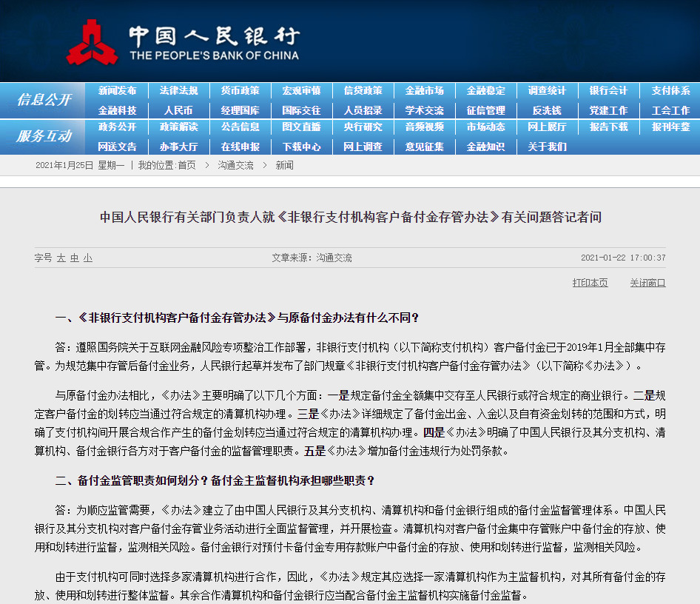
Task: Click question one heading 与原备付金办法有什么不同
Action: 237,318
